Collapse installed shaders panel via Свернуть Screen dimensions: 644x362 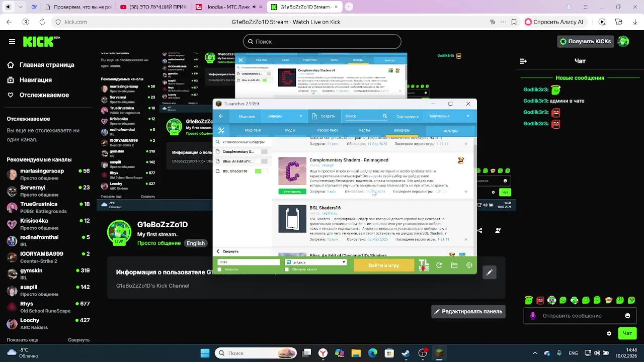click(x=227, y=251)
